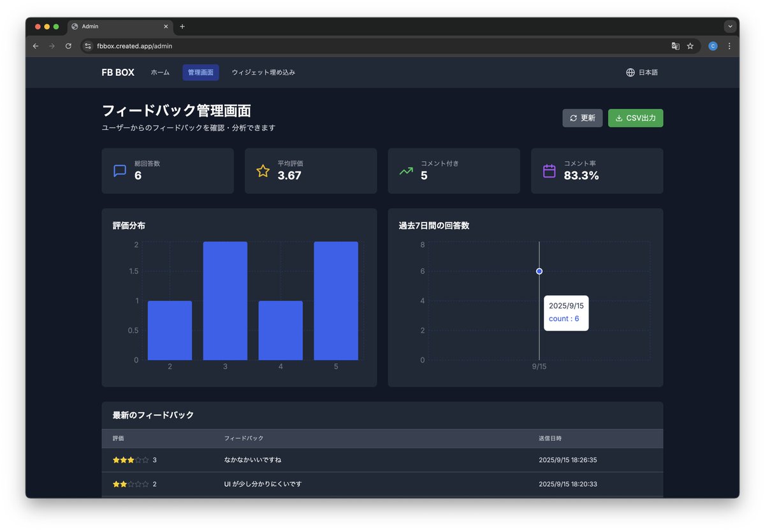This screenshot has width=765, height=532.
Task: Click the translate page icon
Action: [675, 46]
